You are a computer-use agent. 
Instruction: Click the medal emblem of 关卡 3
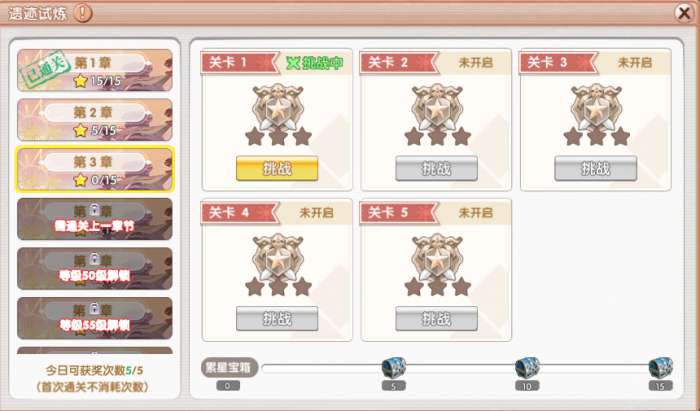[596, 108]
